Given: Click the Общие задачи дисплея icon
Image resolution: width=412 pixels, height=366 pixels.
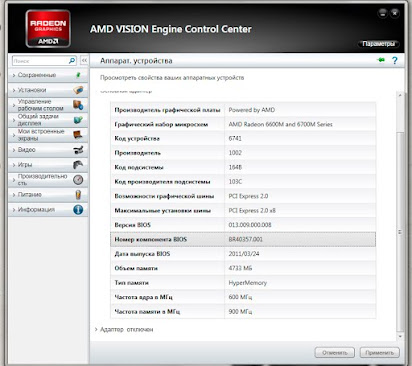Looking at the screenshot, I should point(78,120).
